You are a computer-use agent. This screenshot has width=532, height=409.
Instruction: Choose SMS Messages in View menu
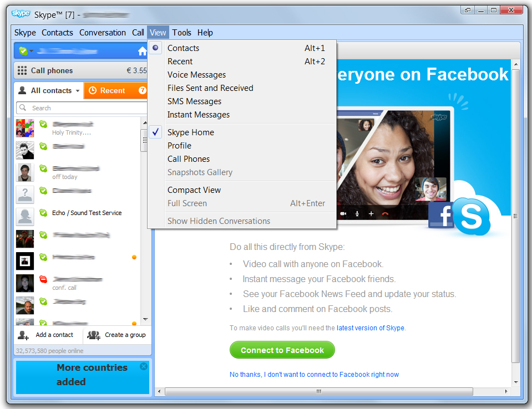(242, 101)
